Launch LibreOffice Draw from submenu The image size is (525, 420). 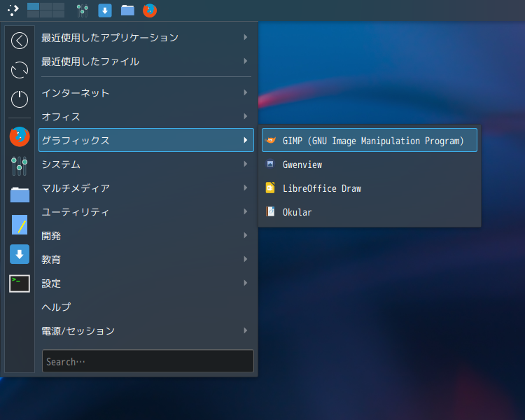(370, 188)
